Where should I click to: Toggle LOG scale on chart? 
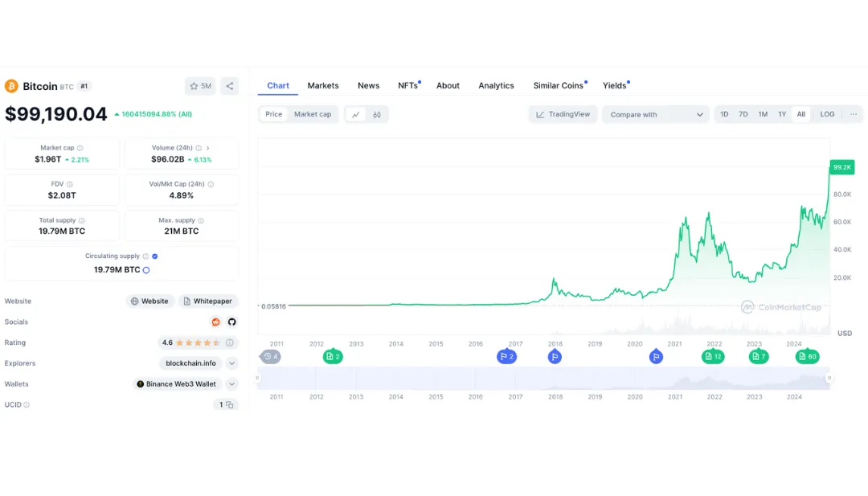pos(827,115)
